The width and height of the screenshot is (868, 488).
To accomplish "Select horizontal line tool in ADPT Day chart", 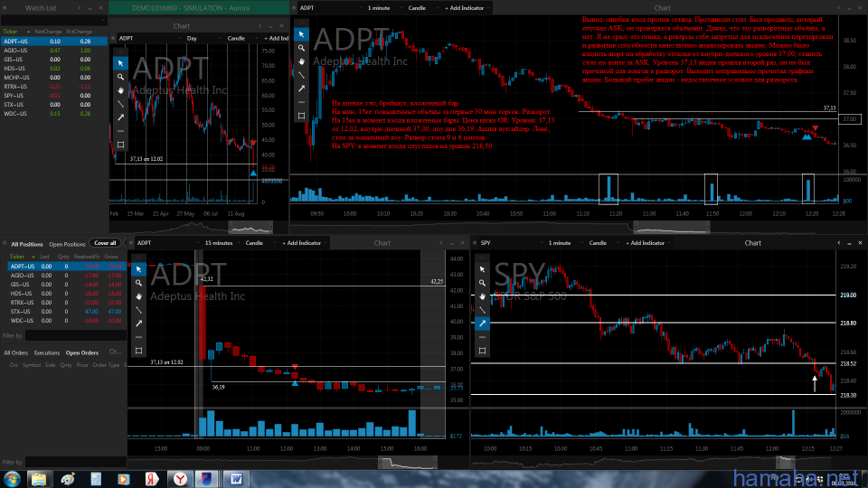I will (x=120, y=131).
